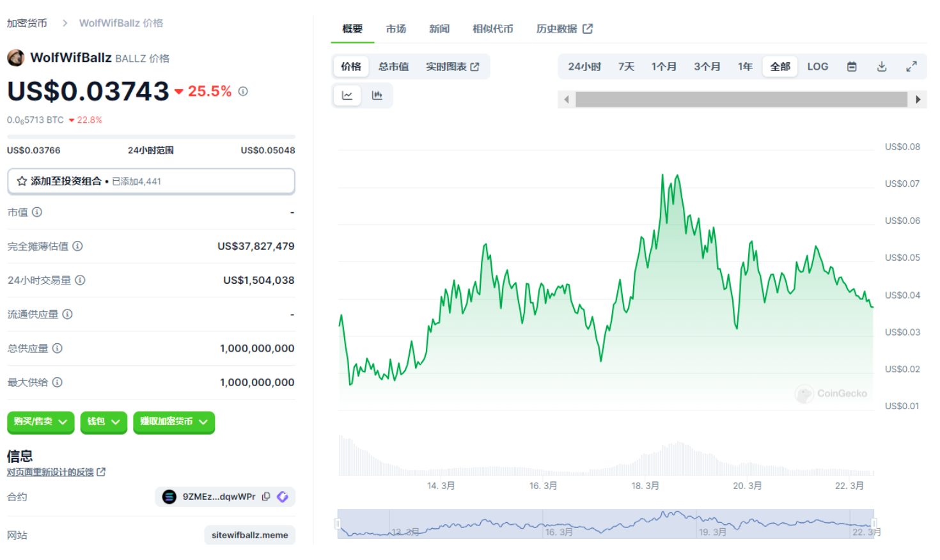This screenshot has height=560, width=940.
Task: Expand the 钱包 dropdown
Action: click(x=104, y=422)
